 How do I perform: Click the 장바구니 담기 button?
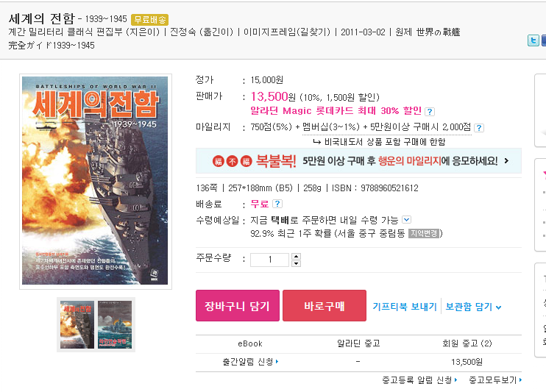238,306
